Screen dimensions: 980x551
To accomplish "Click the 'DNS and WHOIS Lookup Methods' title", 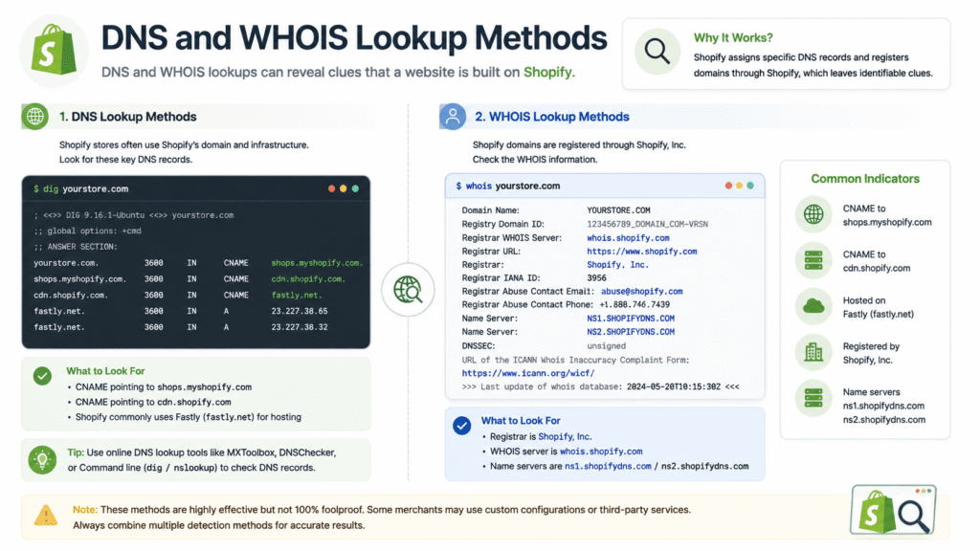I will (x=354, y=37).
